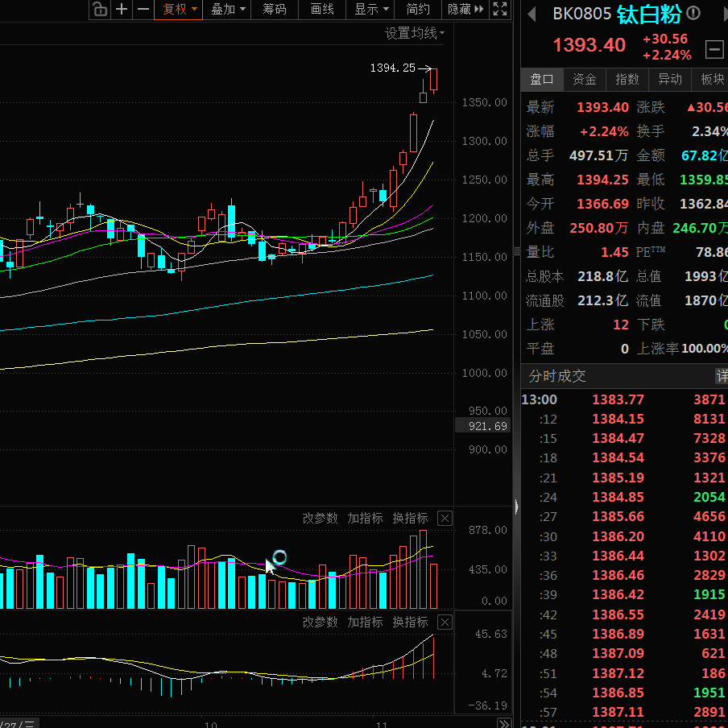The width and height of the screenshot is (728, 728).
Task: Switch to the 指数 tab
Action: (x=627, y=80)
